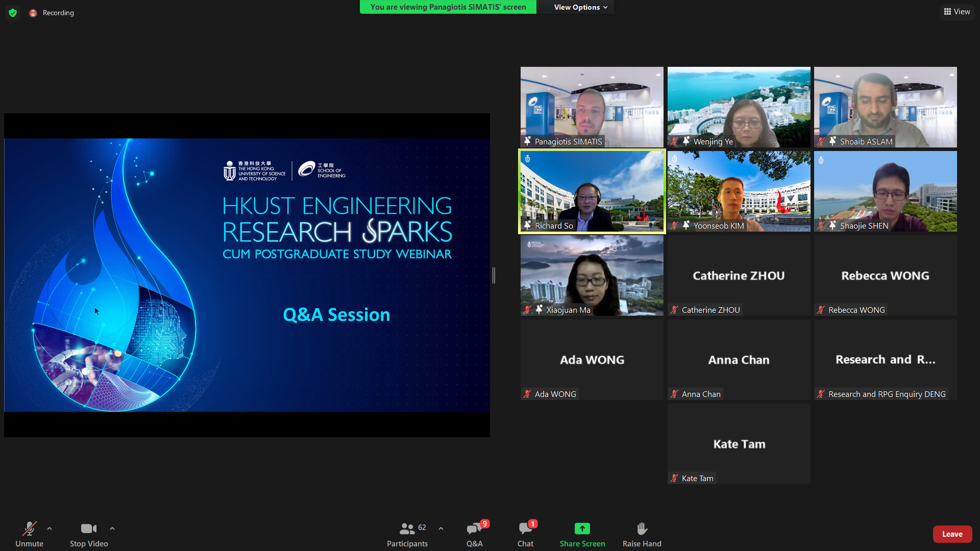The width and height of the screenshot is (980, 551).
Task: Raise your hand
Action: coord(642,534)
